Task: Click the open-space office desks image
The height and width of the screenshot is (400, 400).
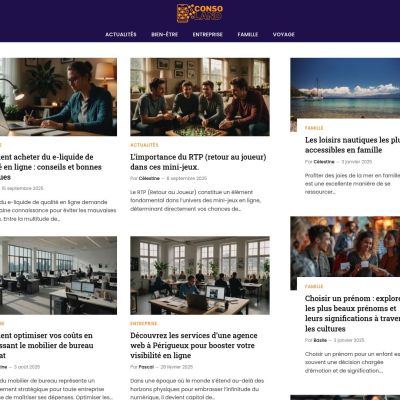Action: click(58, 275)
